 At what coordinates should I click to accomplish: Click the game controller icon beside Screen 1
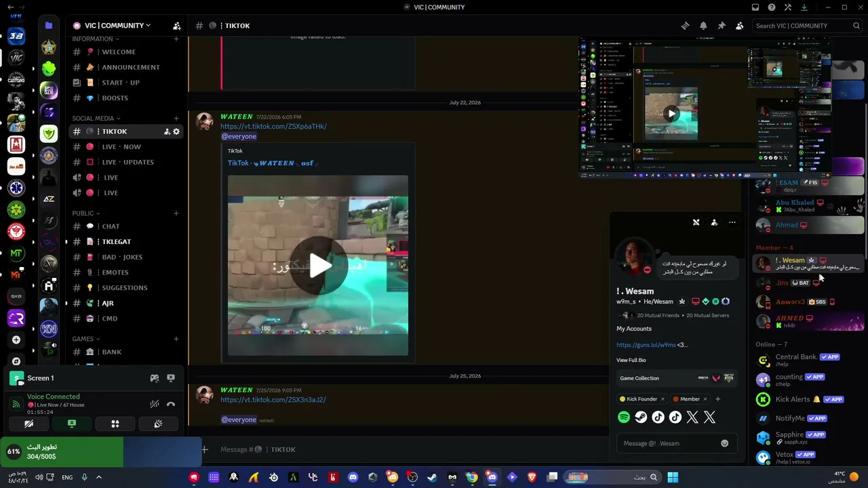click(155, 378)
